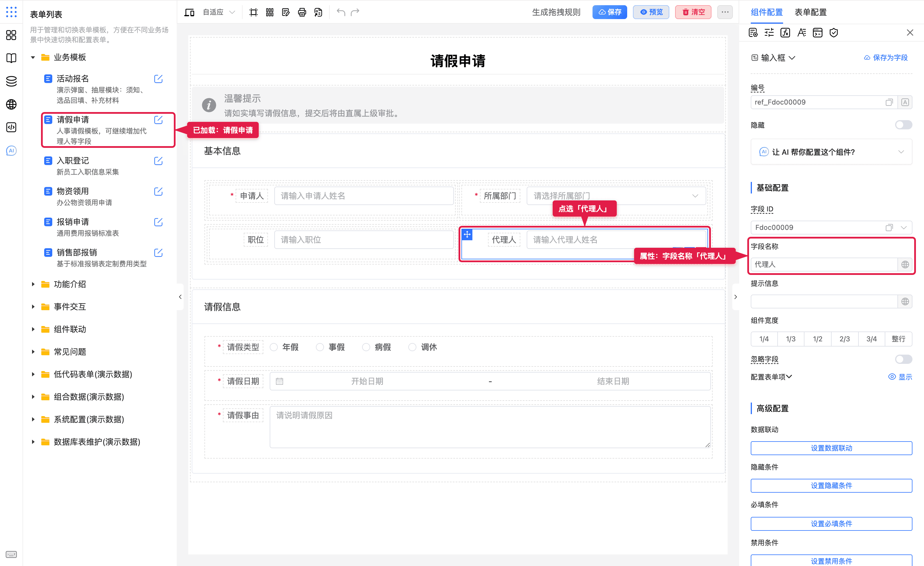
Task: Click the grid component toolbar icon
Action: pos(270,12)
